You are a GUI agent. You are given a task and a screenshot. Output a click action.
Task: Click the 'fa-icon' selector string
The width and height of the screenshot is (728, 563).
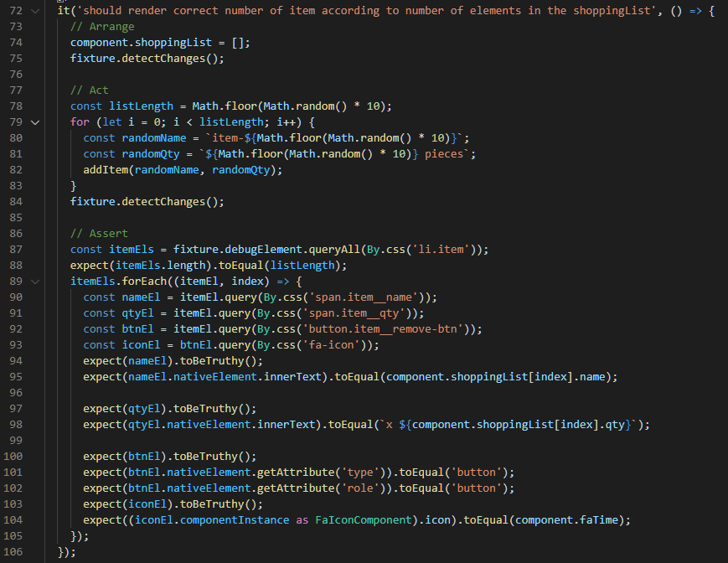334,345
